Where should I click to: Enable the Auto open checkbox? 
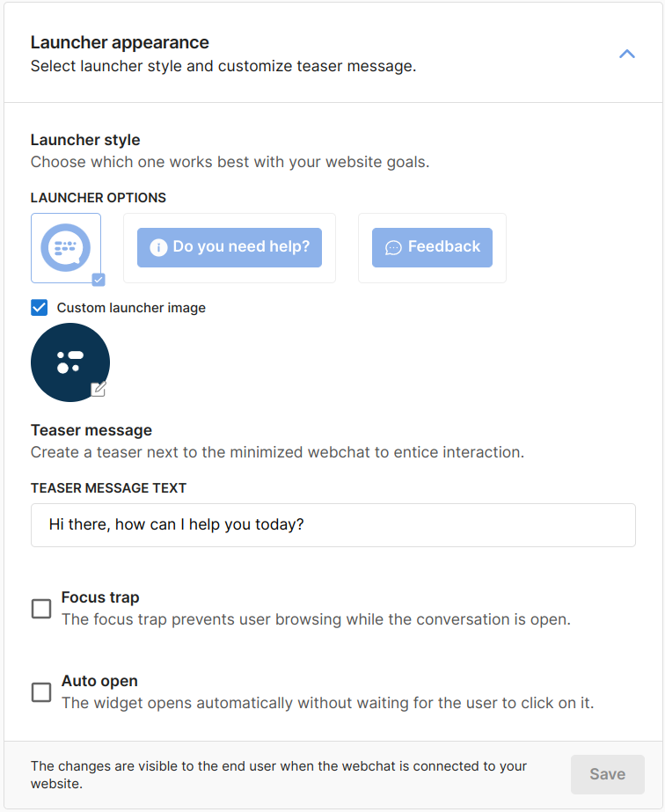click(x=41, y=692)
